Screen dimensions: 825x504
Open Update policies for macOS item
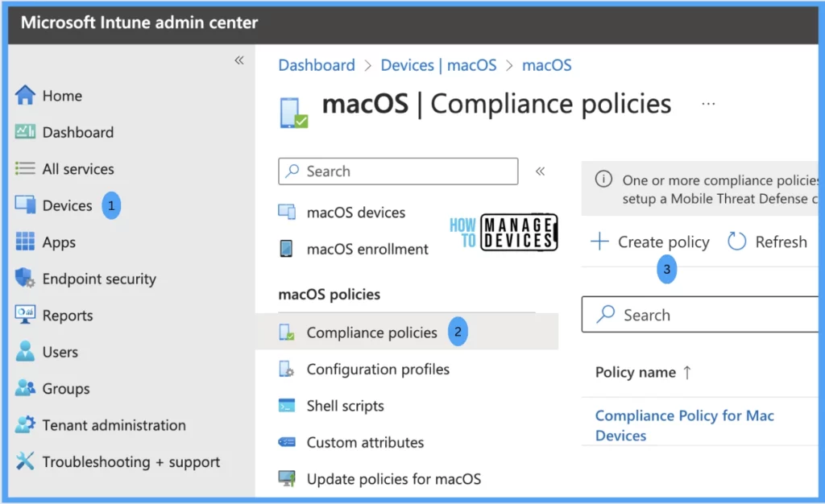393,479
